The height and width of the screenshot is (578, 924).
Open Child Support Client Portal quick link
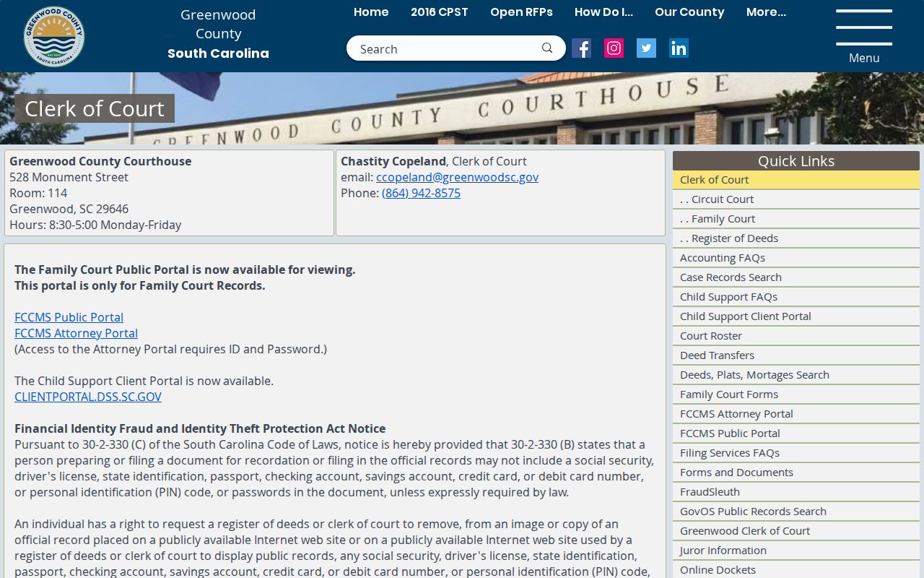tap(796, 316)
